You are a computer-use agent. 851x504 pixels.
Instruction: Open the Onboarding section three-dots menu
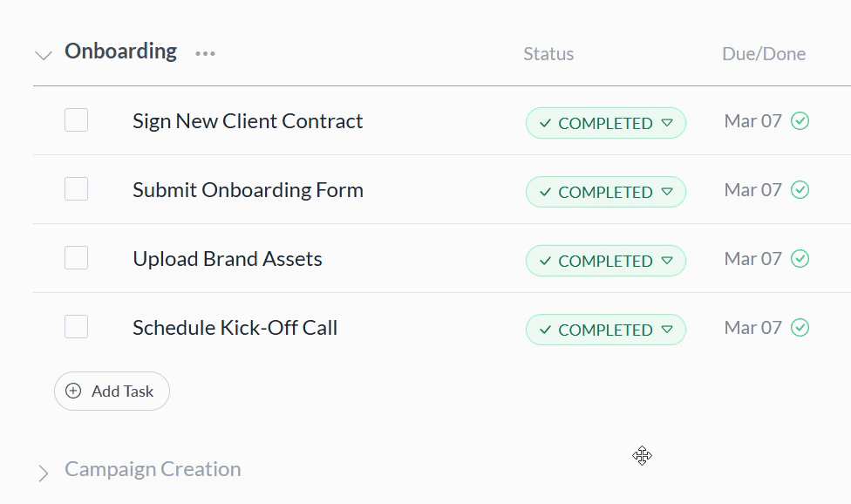point(205,54)
